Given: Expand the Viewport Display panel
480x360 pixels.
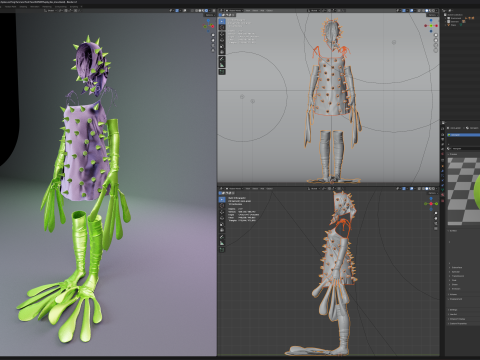Looking at the screenshot, I should click(457, 320).
